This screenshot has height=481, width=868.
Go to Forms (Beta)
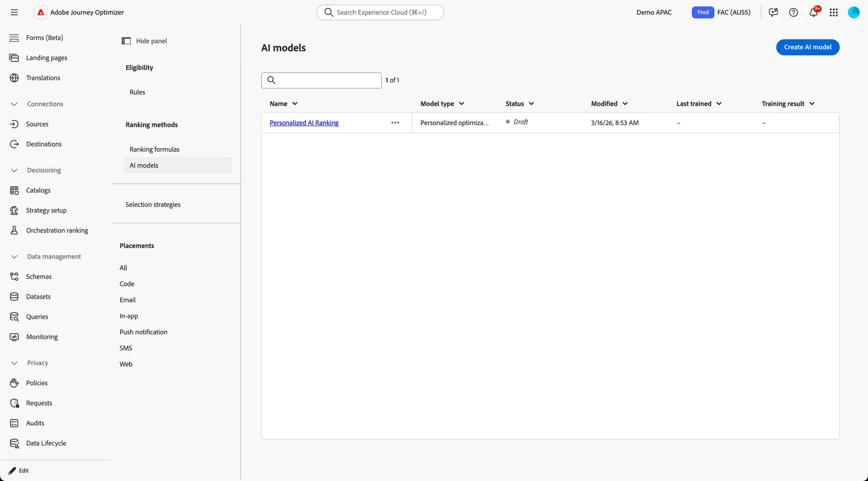[45, 38]
